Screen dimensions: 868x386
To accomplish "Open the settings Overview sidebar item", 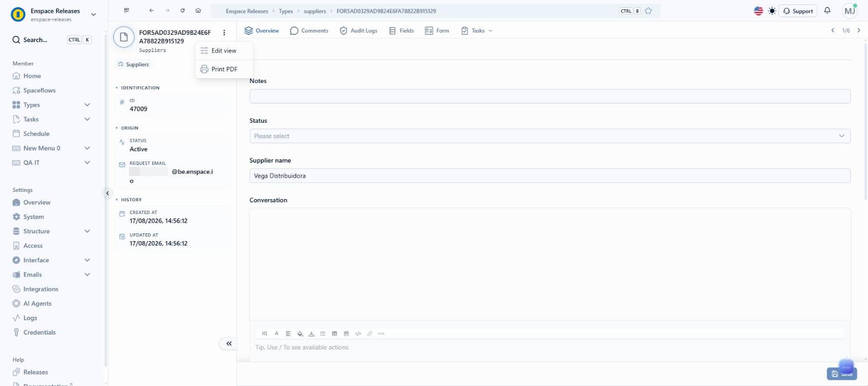I will tap(37, 202).
